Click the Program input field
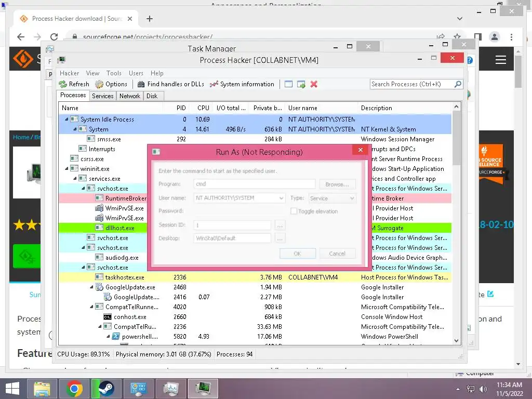 [255, 184]
